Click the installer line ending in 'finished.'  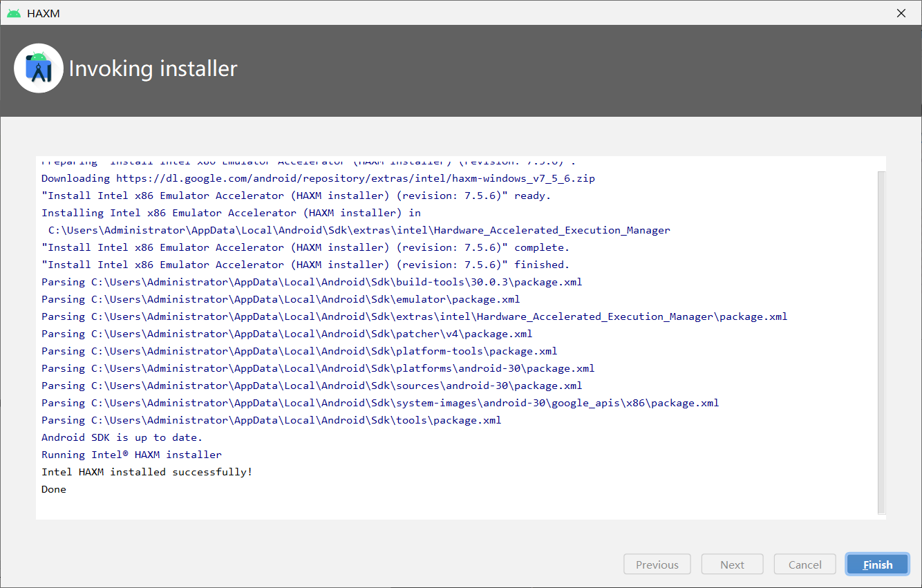[305, 265]
